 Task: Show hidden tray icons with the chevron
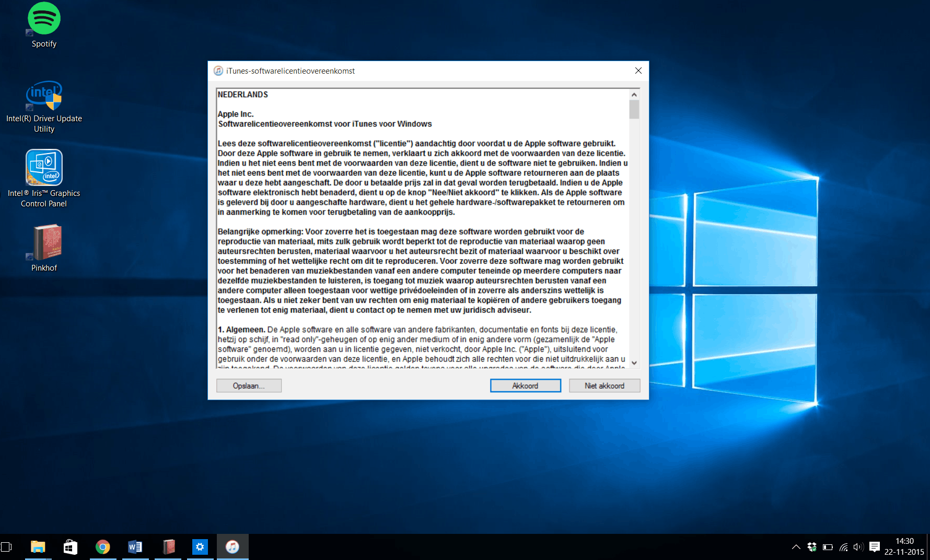(x=796, y=547)
